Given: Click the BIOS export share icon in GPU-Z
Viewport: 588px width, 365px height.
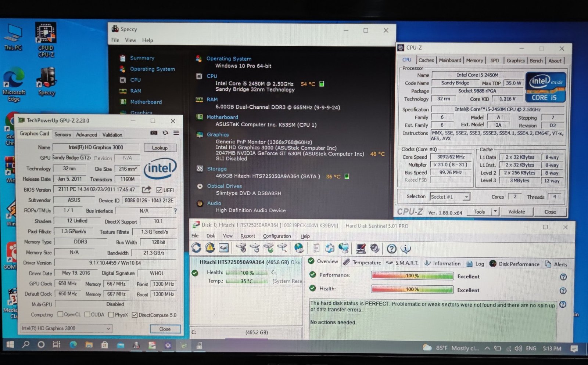Looking at the screenshot, I should click(147, 189).
